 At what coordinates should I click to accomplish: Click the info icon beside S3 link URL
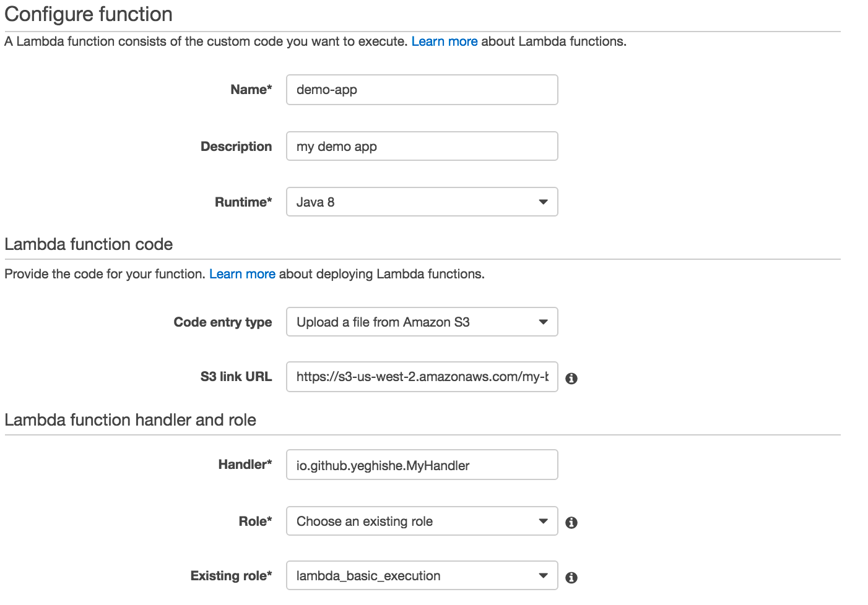click(571, 377)
